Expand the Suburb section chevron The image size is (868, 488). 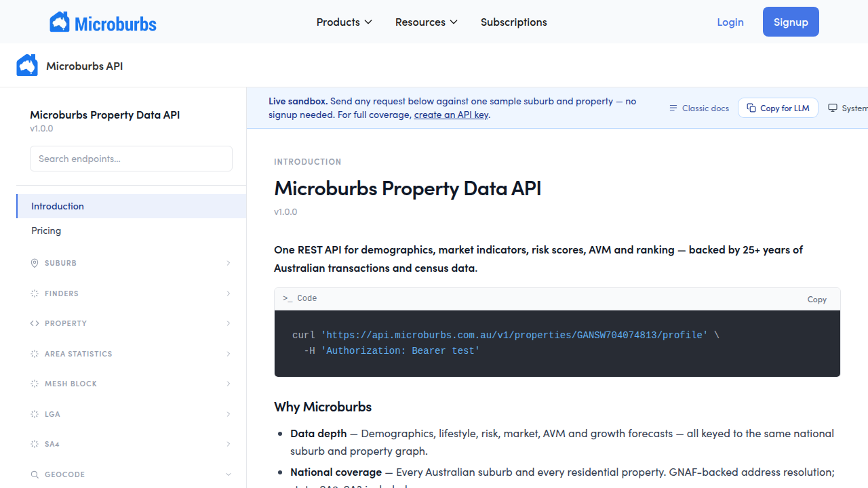(229, 263)
